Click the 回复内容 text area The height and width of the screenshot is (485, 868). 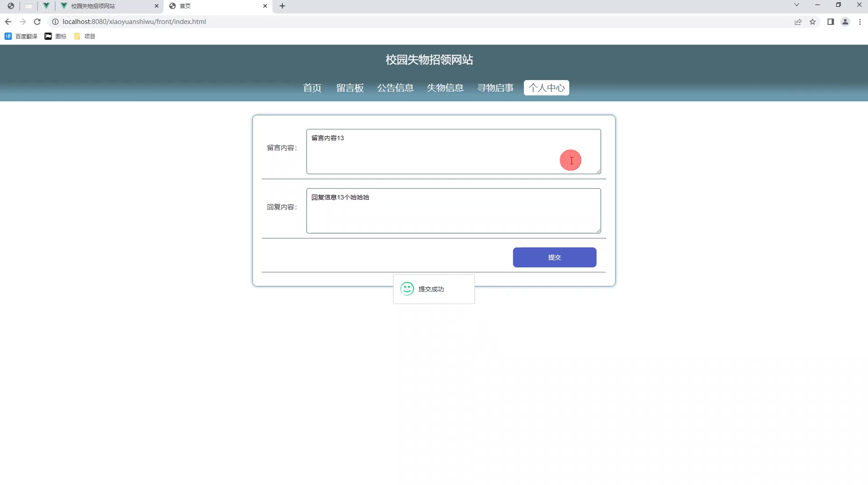[453, 211]
